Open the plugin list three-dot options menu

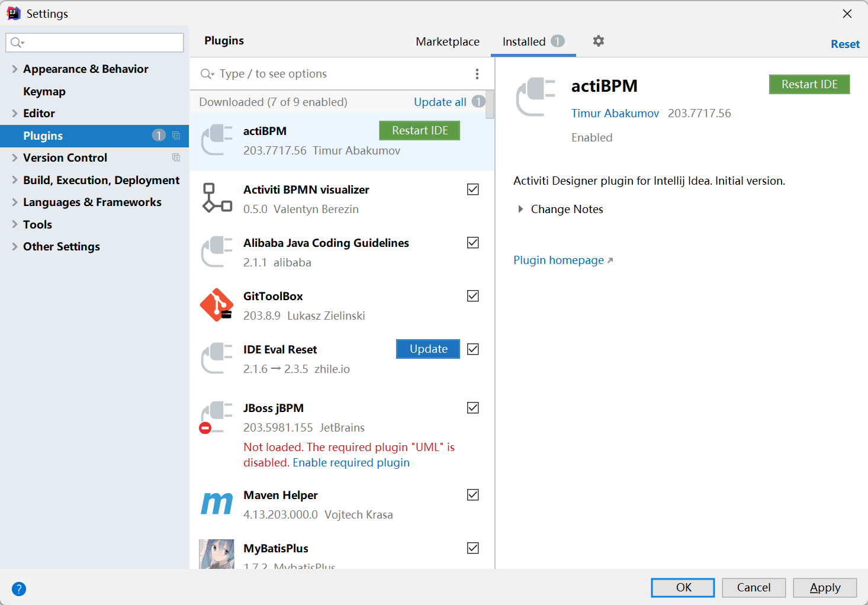coord(477,73)
